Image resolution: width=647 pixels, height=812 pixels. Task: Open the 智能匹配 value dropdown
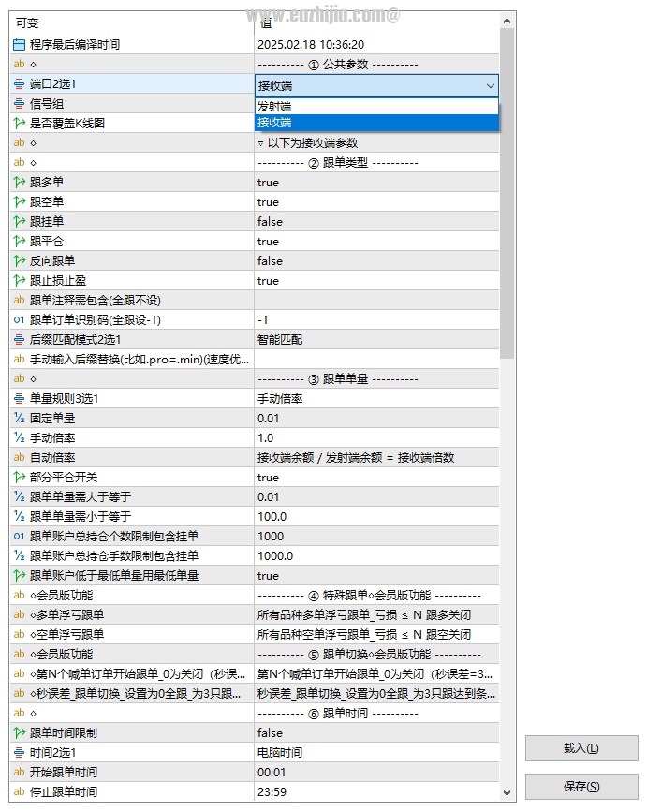click(x=376, y=340)
